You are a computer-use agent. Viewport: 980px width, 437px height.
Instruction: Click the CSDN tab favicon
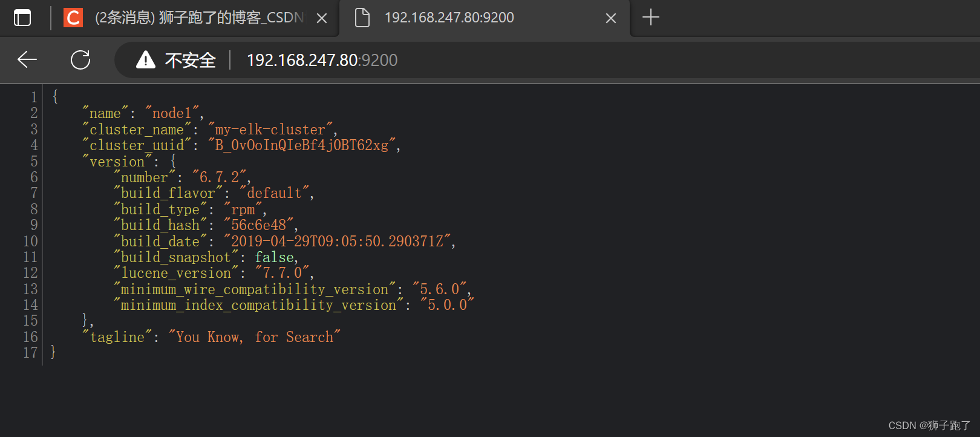click(x=73, y=18)
